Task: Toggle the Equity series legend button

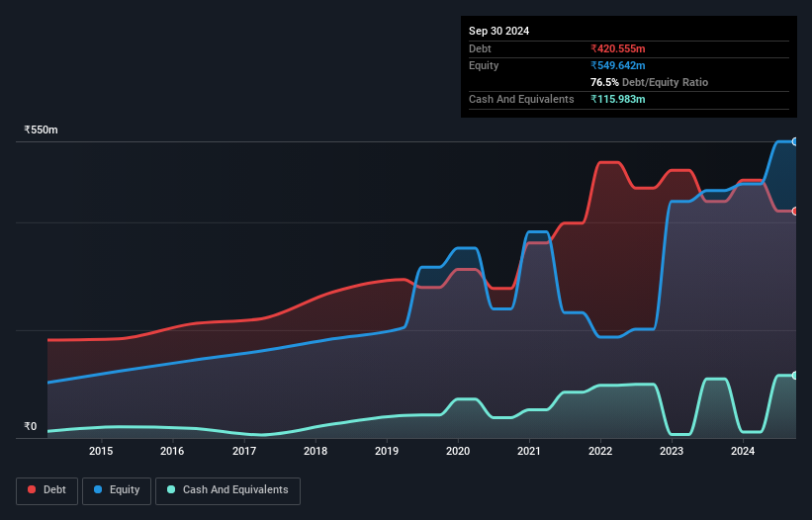Action: (x=117, y=490)
